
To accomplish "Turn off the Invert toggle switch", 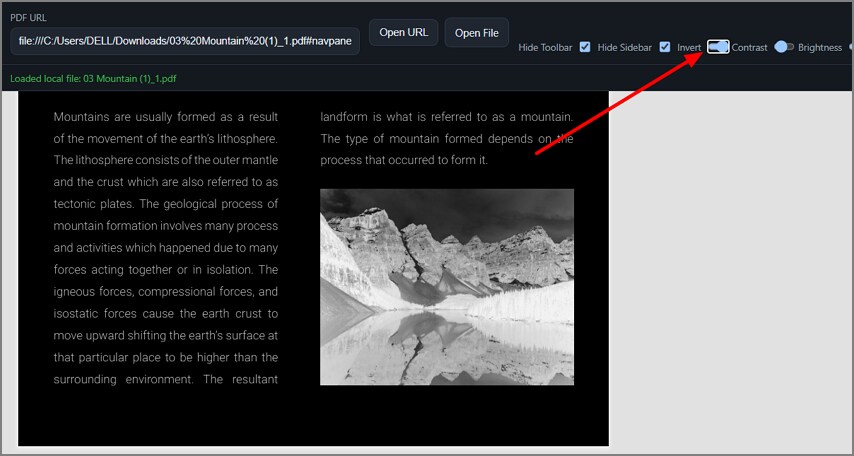I will point(718,47).
